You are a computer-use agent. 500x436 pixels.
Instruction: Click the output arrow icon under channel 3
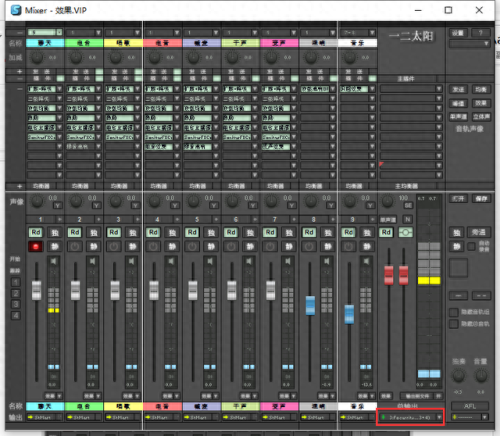tap(108, 417)
